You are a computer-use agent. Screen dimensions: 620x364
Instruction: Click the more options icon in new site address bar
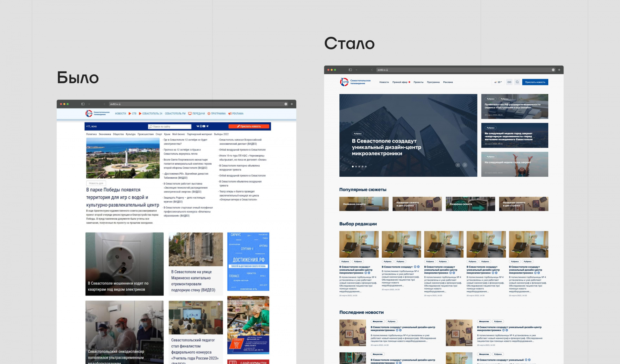point(553,70)
